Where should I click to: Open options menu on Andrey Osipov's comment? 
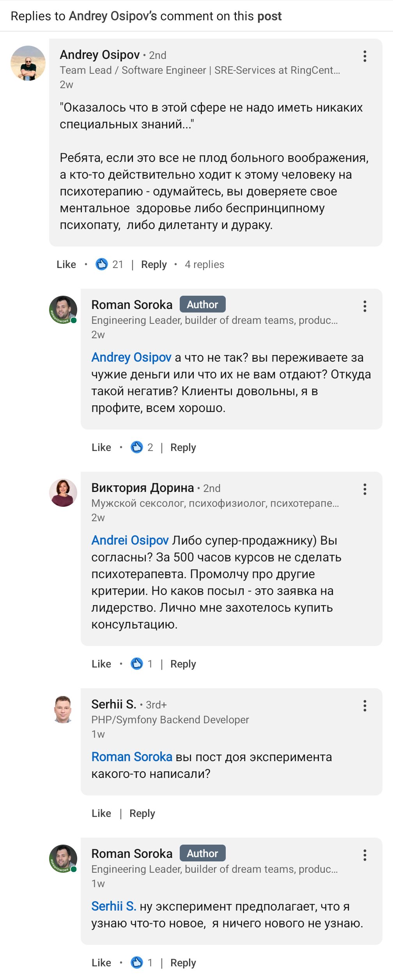click(x=365, y=56)
